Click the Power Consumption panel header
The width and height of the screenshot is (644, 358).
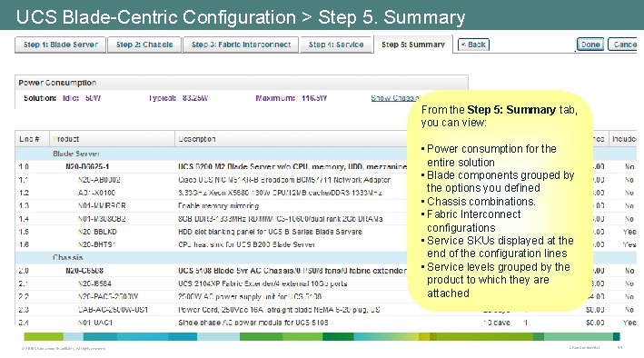point(242,83)
